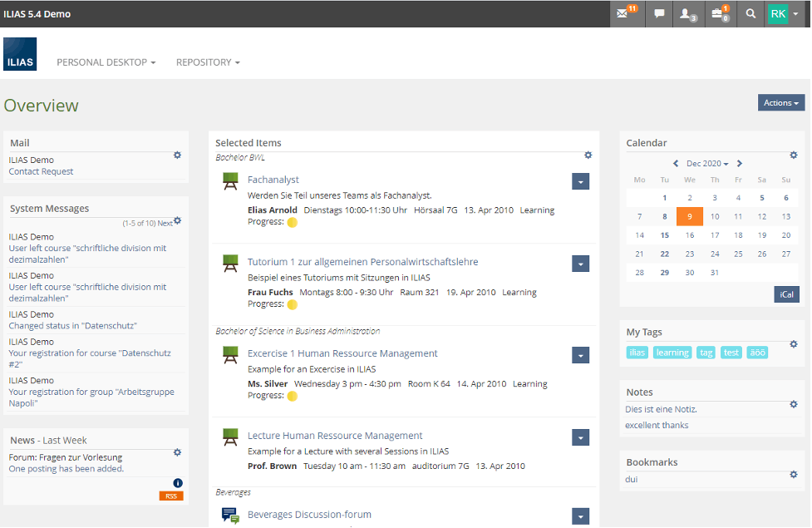Expand Tutorium 1 actions dropdown
Screen dimensions: 812x528
pos(580,264)
